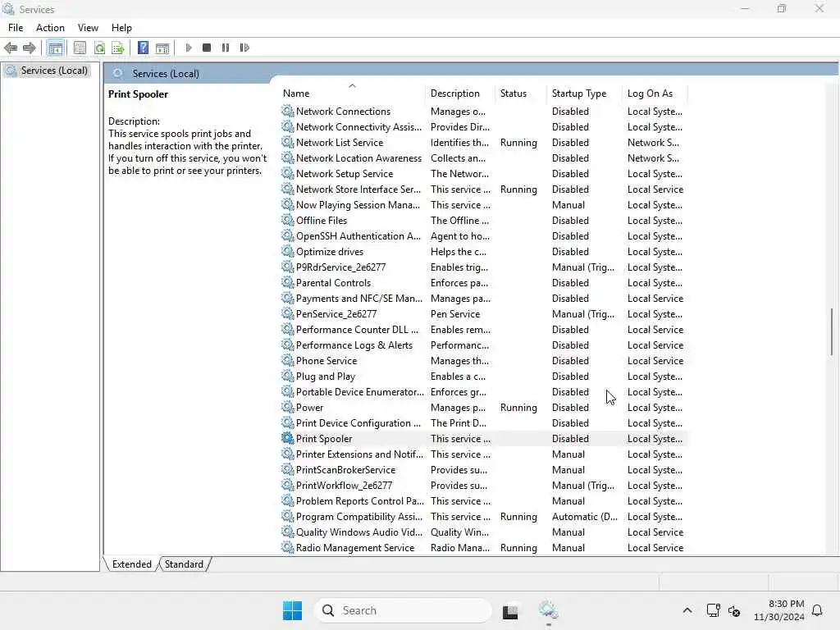Select the Network Location Awareness service
The width and height of the screenshot is (840, 630).
tap(483, 158)
